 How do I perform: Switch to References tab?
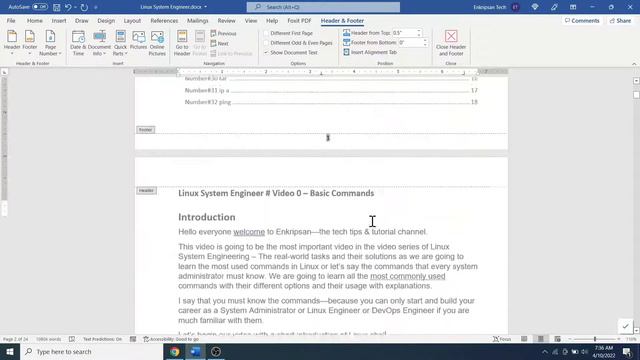tap(164, 20)
